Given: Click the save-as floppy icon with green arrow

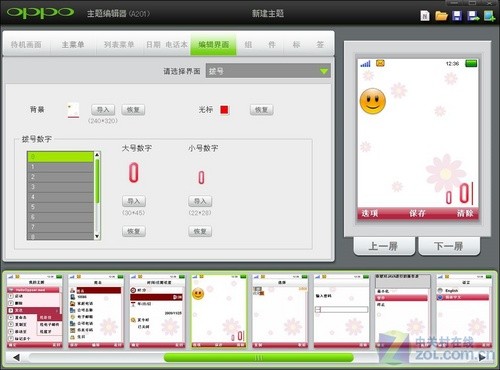Looking at the screenshot, I should [x=473, y=16].
